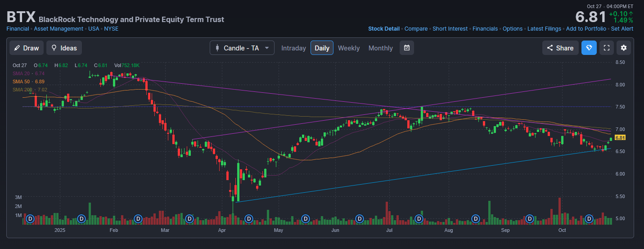Switch to the Monthly timeframe
Image resolution: width=644 pixels, height=249 pixels.
click(380, 48)
